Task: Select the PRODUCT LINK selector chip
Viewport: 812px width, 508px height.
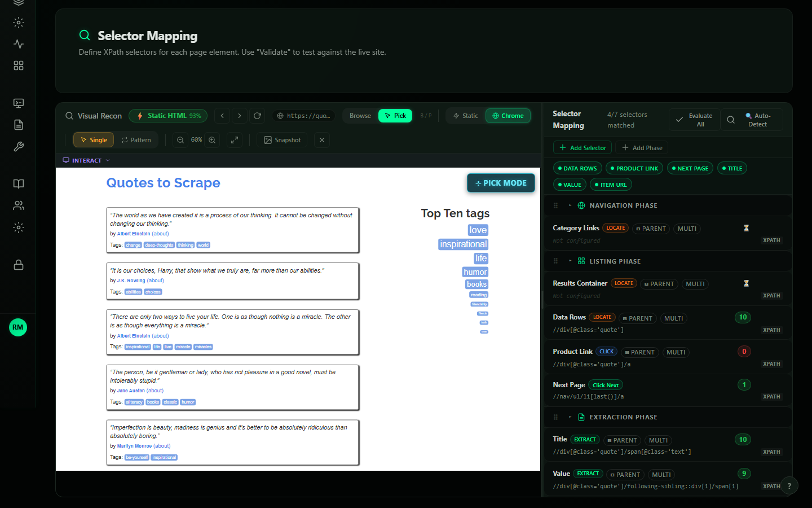Action: 634,168
